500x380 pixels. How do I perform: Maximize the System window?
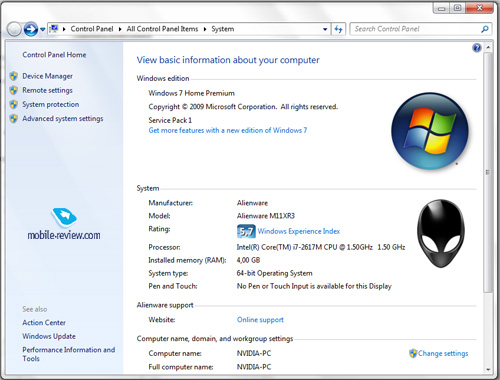pos(458,8)
